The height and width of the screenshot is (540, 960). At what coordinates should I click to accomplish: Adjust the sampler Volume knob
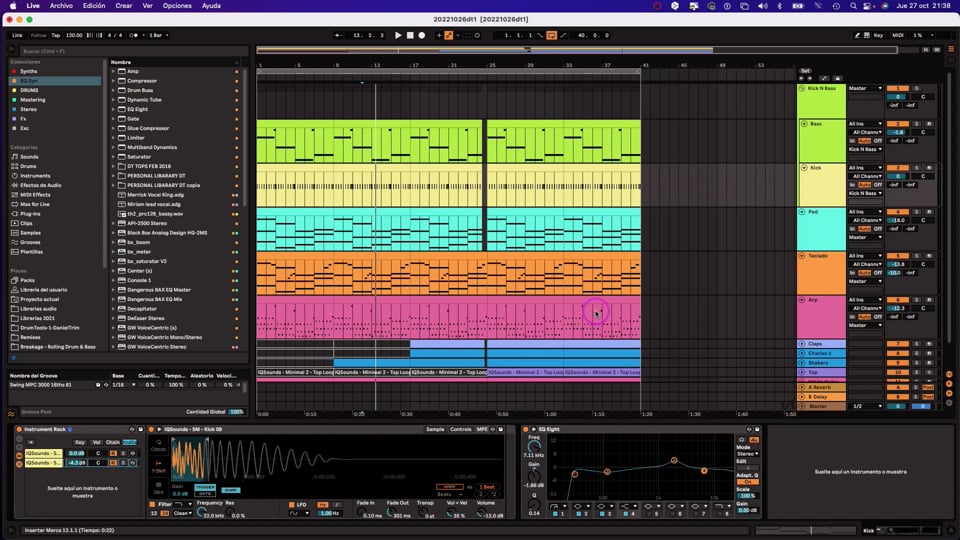click(481, 512)
